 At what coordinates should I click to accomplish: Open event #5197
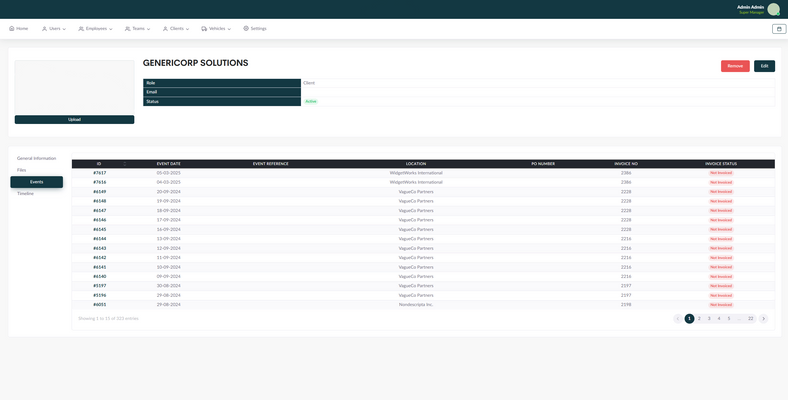[x=100, y=286]
